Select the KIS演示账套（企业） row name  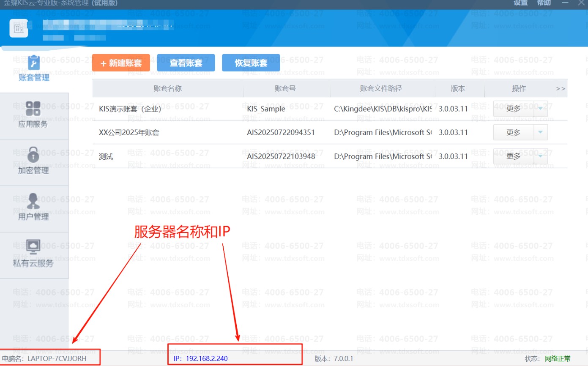[x=130, y=109]
